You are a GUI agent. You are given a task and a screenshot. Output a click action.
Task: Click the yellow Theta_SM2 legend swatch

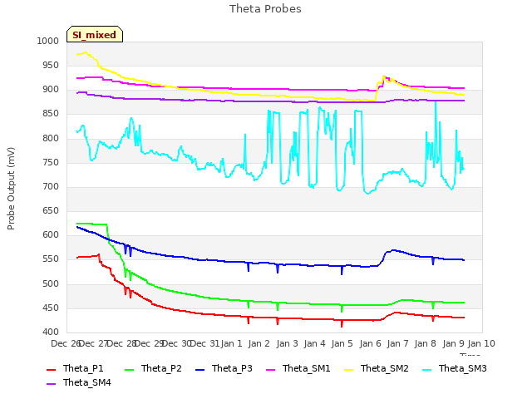tap(349, 369)
